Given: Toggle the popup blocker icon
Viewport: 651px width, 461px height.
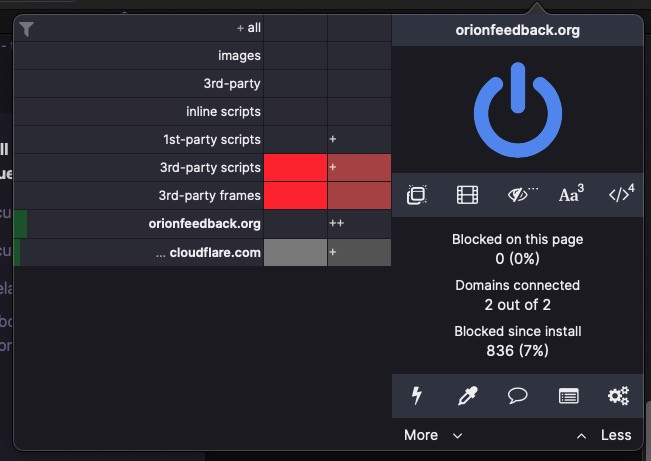Looking at the screenshot, I should (417, 195).
